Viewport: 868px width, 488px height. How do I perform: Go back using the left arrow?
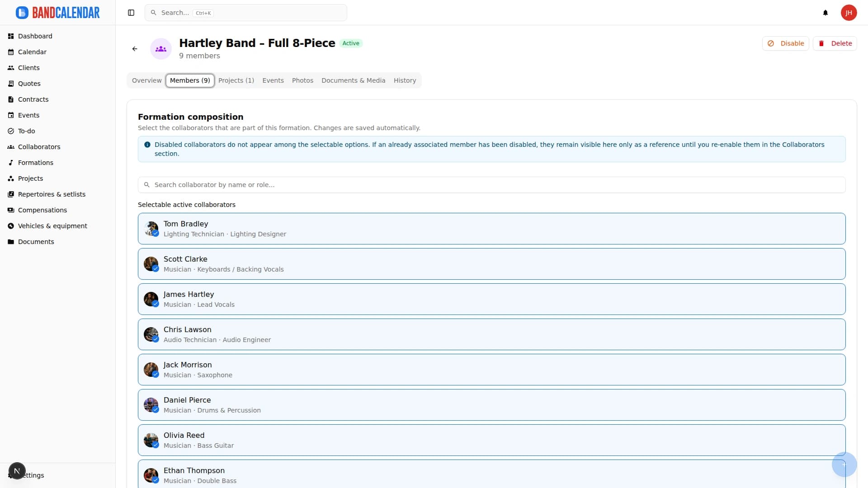pos(135,49)
